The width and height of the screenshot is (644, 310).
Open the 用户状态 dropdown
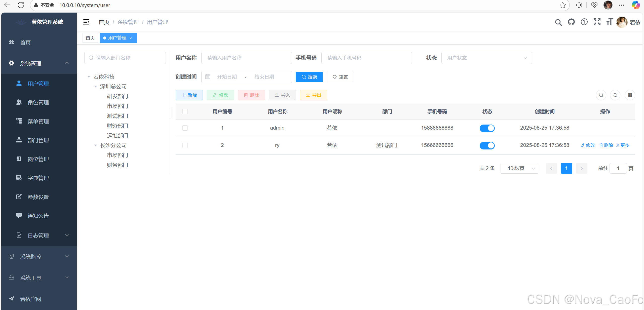[x=486, y=58]
